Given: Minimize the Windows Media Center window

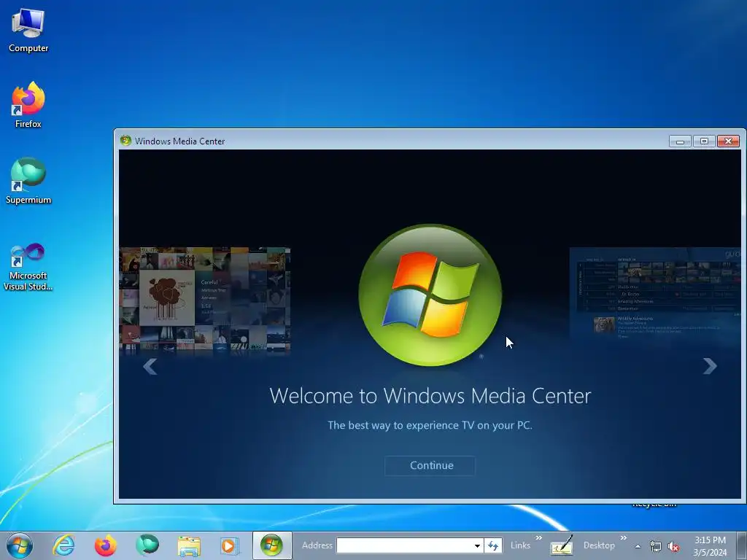Looking at the screenshot, I should [x=680, y=141].
